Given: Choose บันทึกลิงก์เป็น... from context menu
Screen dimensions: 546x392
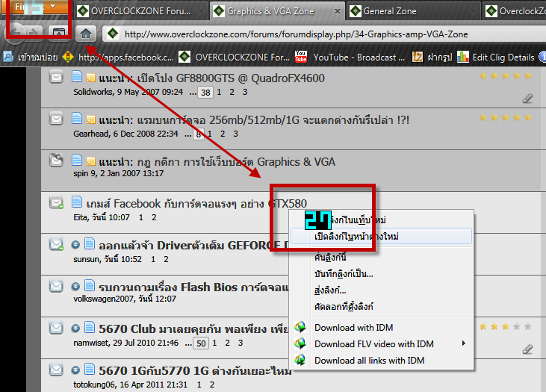Looking at the screenshot, I should (x=381, y=274).
